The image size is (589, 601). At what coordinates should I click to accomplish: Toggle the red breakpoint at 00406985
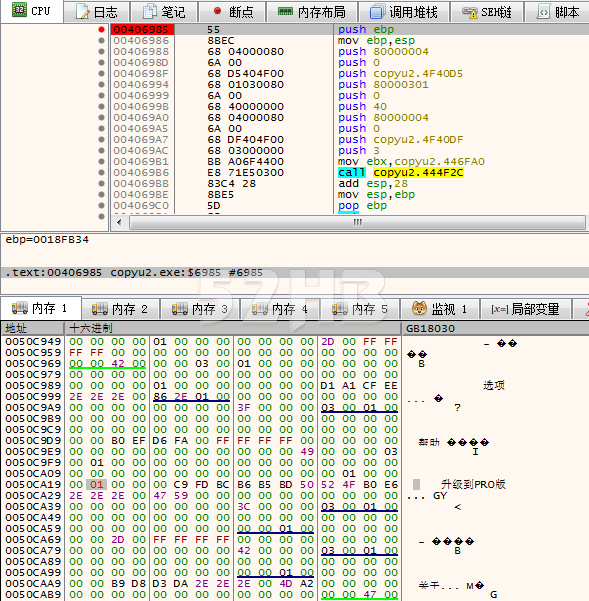point(101,30)
